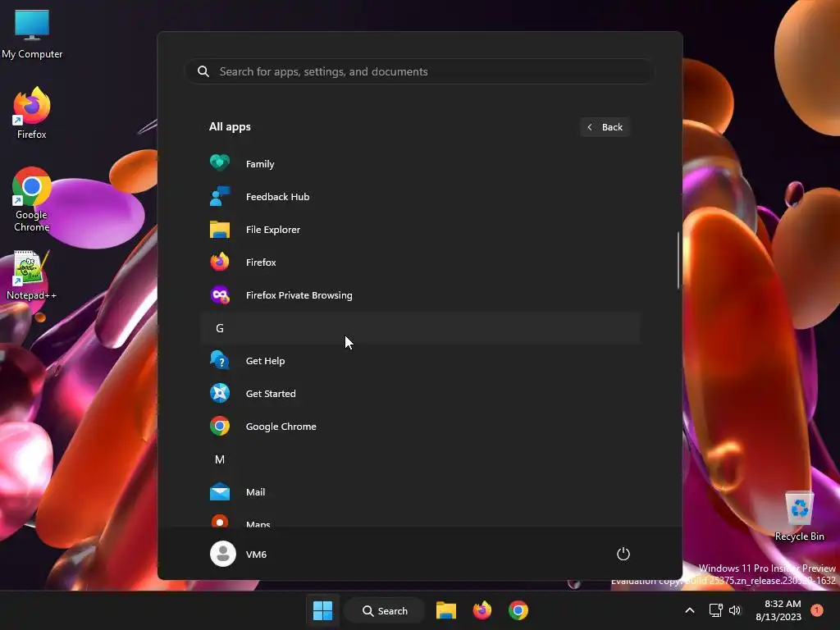Open the Power options button
Image resolution: width=840 pixels, height=630 pixels.
click(x=623, y=554)
